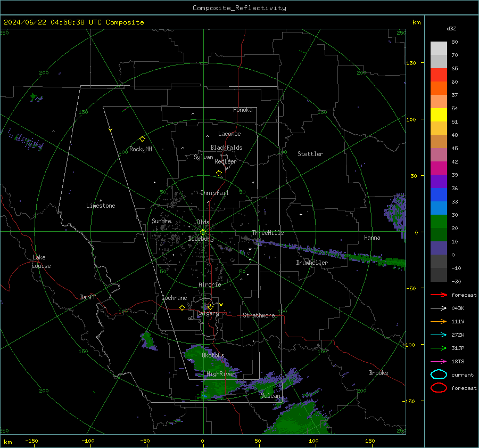The height and width of the screenshot is (448, 479).
Task: Click the white plus marker west of Hanna
Action: pyautogui.click(x=301, y=214)
